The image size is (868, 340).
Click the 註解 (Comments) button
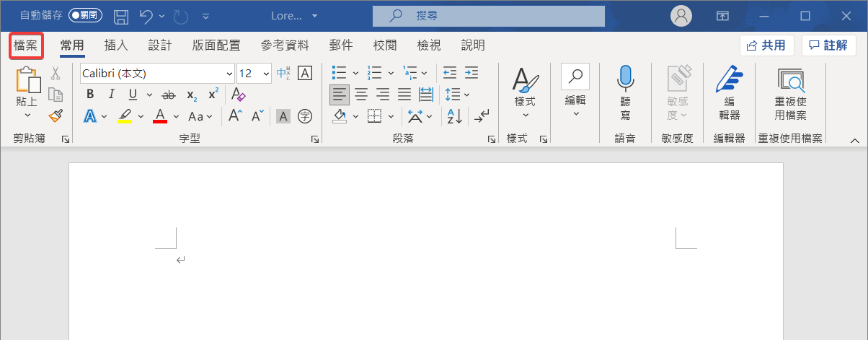tap(828, 45)
